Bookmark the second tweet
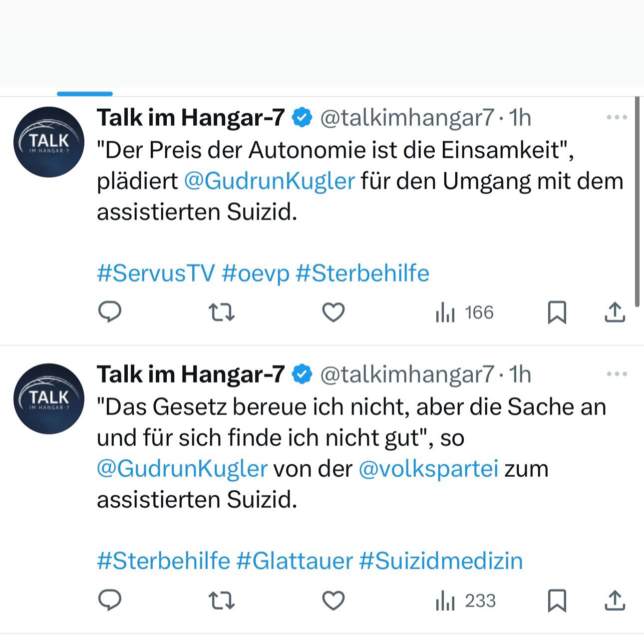 coord(557,601)
